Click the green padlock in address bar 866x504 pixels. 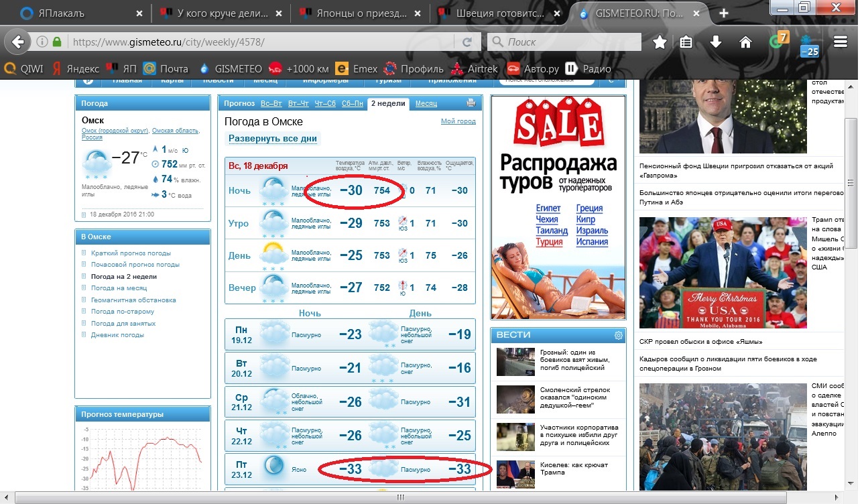pos(57,42)
